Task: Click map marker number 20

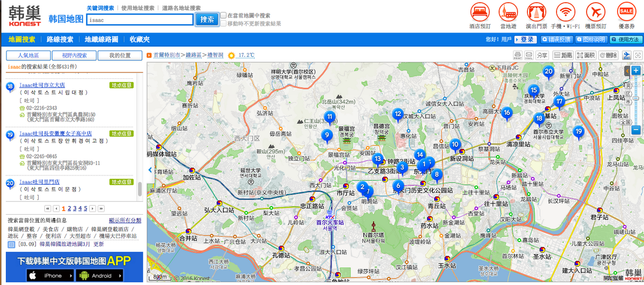Action: pos(548,72)
